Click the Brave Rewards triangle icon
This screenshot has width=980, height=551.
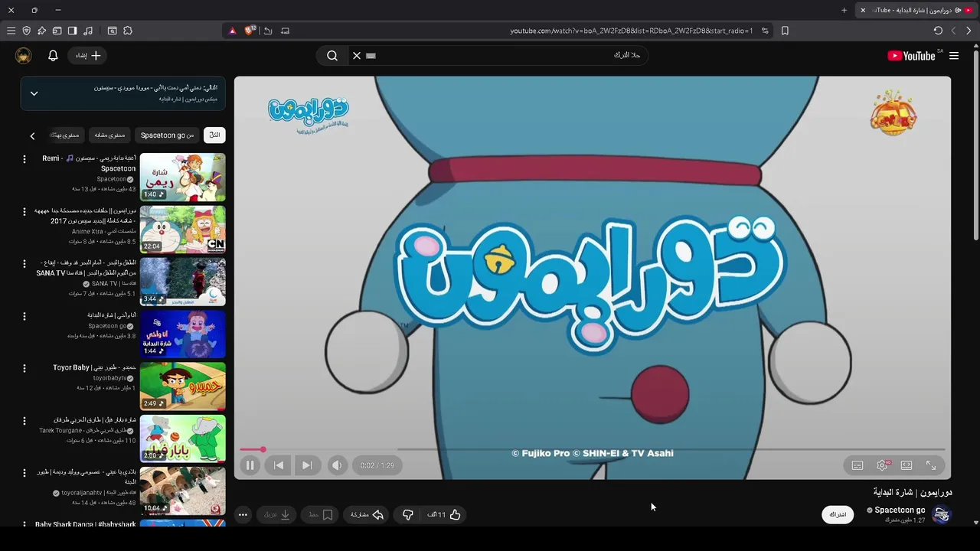pos(233,31)
